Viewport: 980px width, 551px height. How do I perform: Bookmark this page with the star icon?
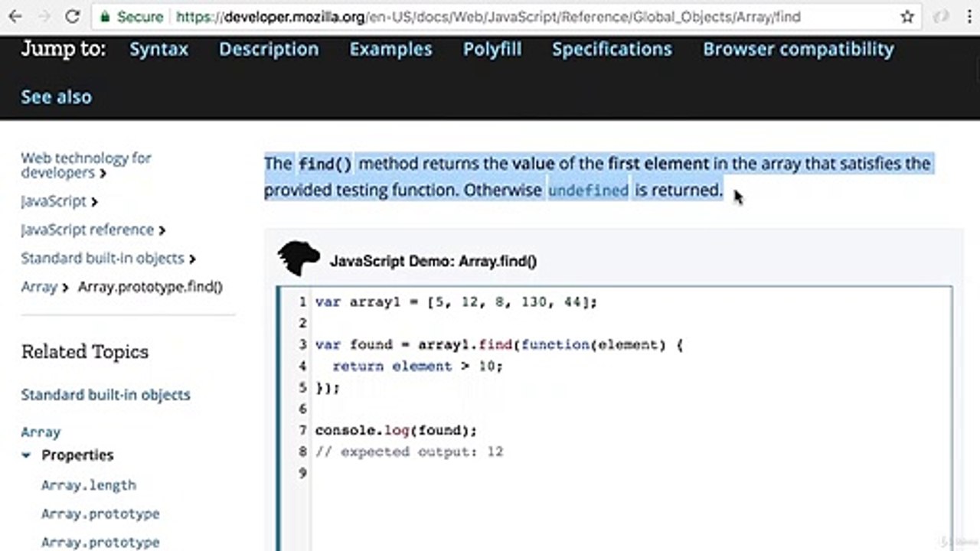(907, 16)
